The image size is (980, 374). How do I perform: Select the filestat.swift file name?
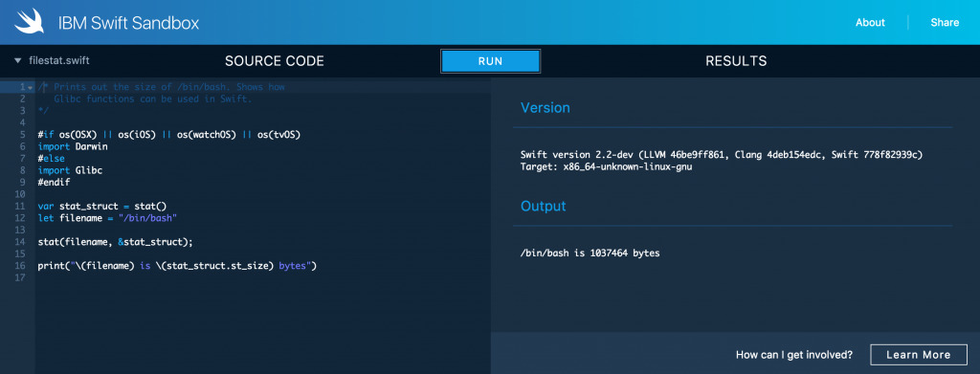pos(58,61)
